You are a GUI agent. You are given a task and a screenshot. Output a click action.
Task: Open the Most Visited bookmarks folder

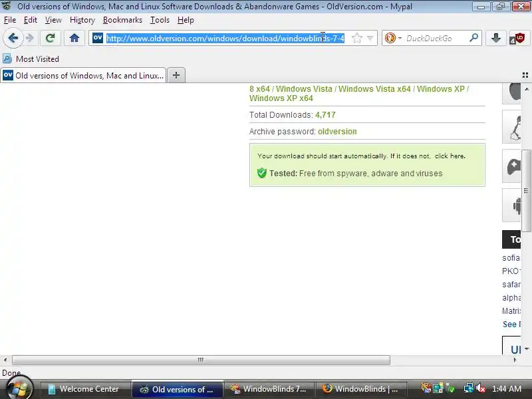click(x=31, y=59)
